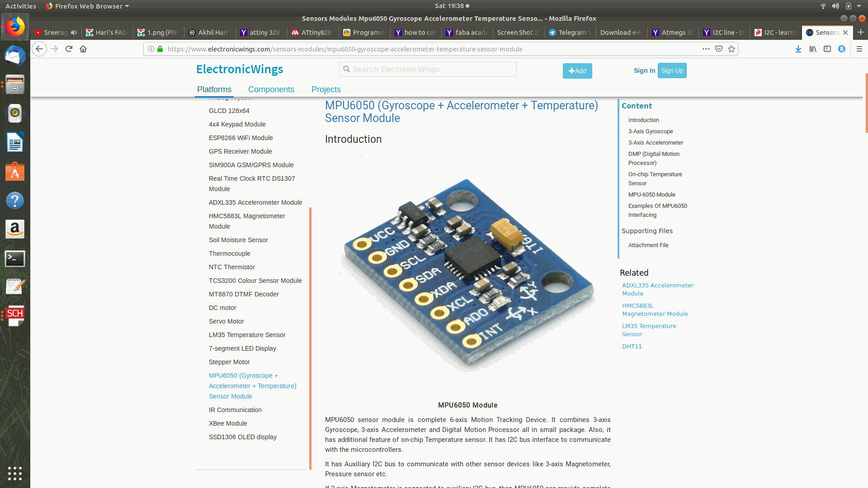Open Components navigation tab
Screen dimensions: 868x488
tap(271, 89)
